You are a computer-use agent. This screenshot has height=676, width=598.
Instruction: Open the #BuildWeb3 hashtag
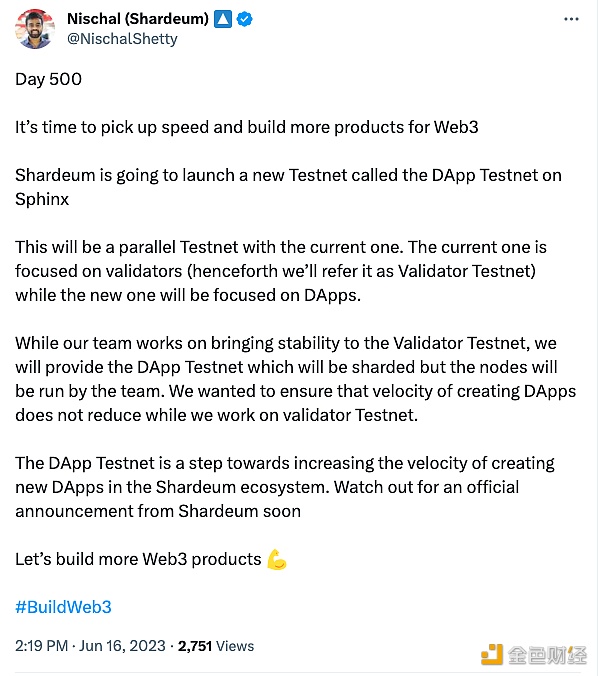pyautogui.click(x=63, y=607)
